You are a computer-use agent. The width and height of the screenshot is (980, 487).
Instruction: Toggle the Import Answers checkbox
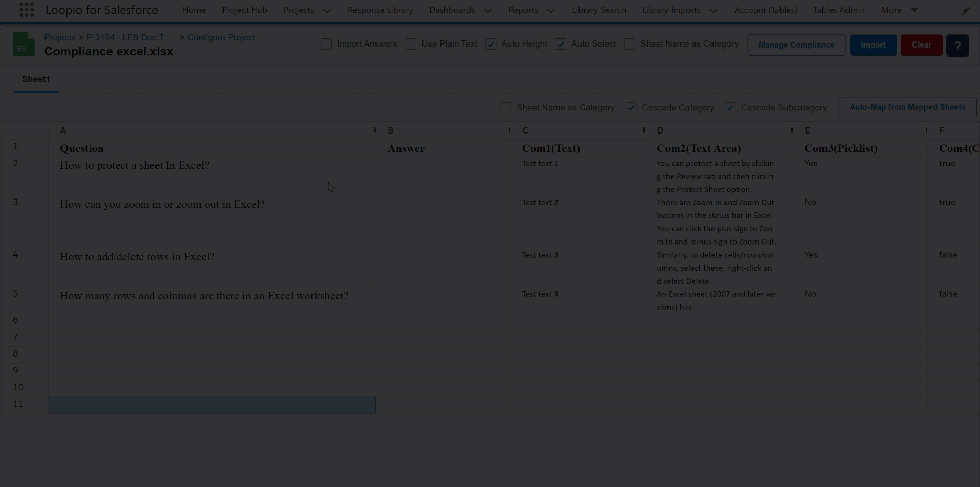click(x=326, y=44)
